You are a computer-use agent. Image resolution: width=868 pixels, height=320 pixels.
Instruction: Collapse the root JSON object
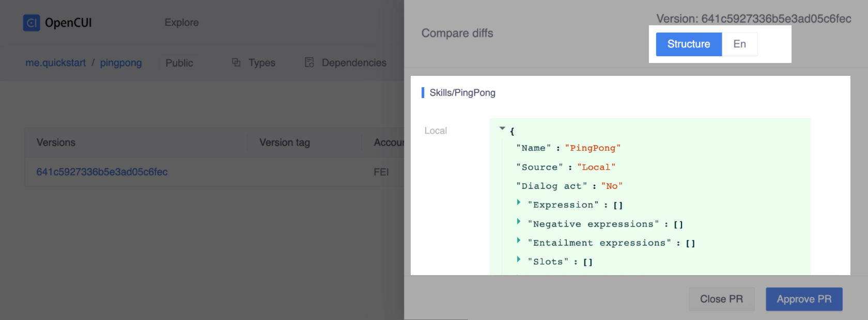click(x=502, y=129)
